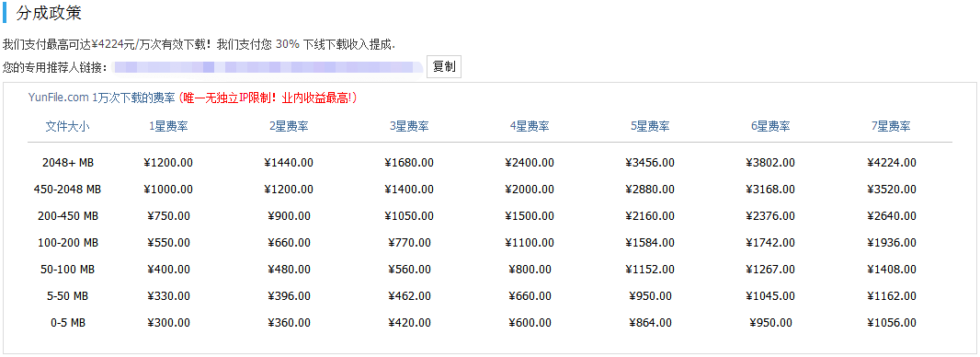Image resolution: width=980 pixels, height=357 pixels.
Task: Select the 文件大小 column header
Action: [67, 126]
